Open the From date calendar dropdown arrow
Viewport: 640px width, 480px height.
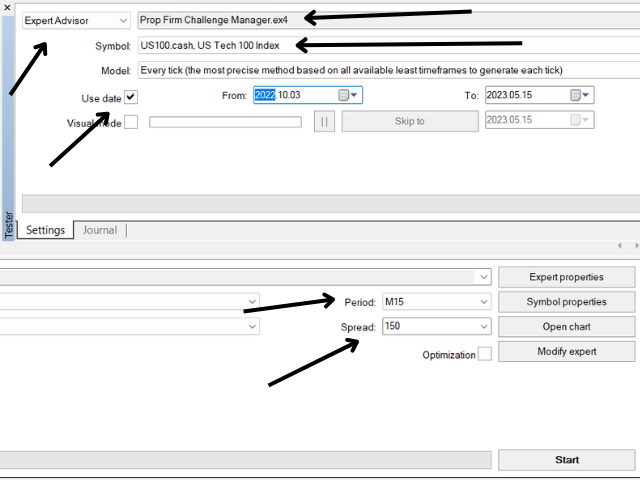[x=353, y=95]
